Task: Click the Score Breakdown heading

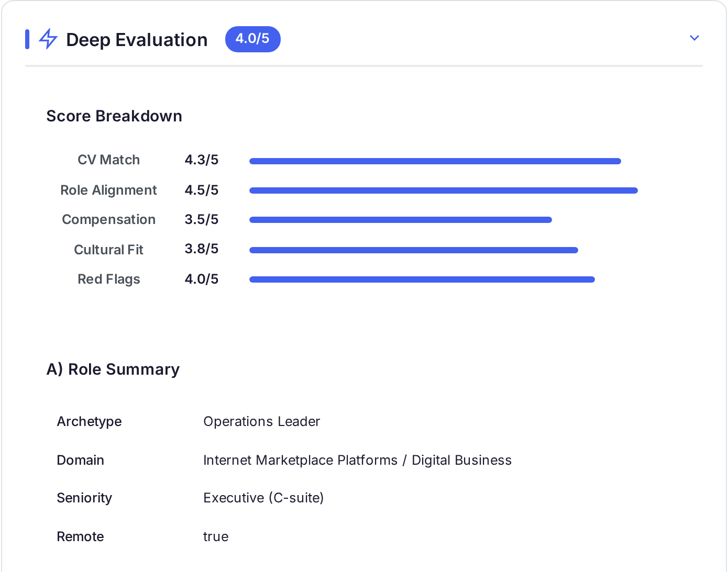Action: 114,116
